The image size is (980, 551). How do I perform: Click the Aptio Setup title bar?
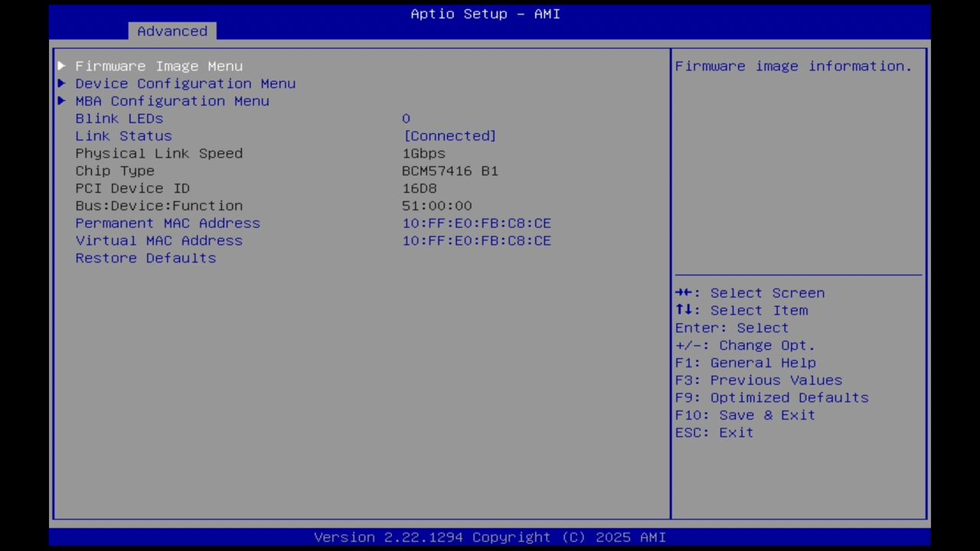coord(485,14)
